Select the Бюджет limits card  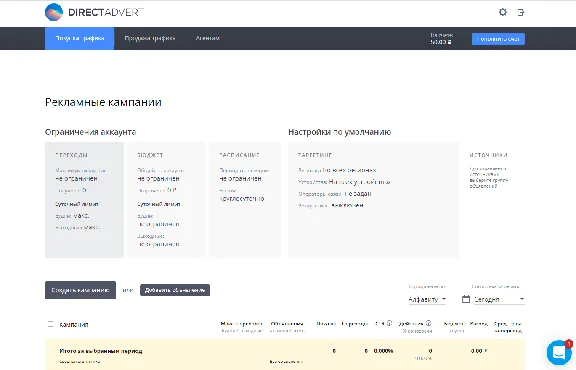[166, 200]
